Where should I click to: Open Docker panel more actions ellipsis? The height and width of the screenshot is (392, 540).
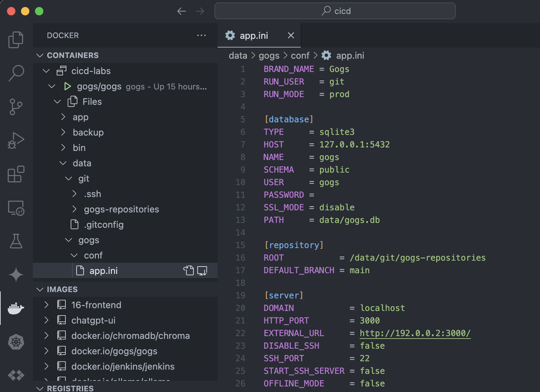[201, 35]
